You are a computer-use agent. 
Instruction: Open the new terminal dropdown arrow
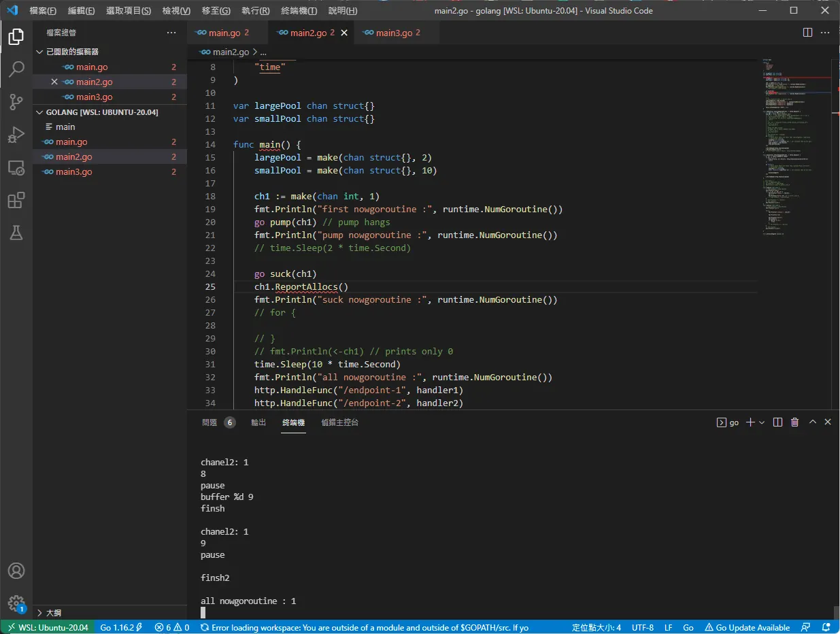[762, 422]
